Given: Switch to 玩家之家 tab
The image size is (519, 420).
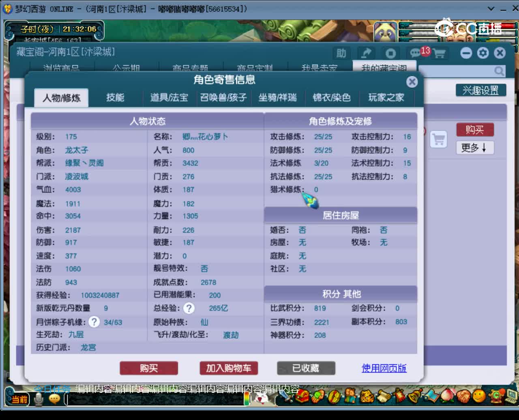Looking at the screenshot, I should (386, 98).
